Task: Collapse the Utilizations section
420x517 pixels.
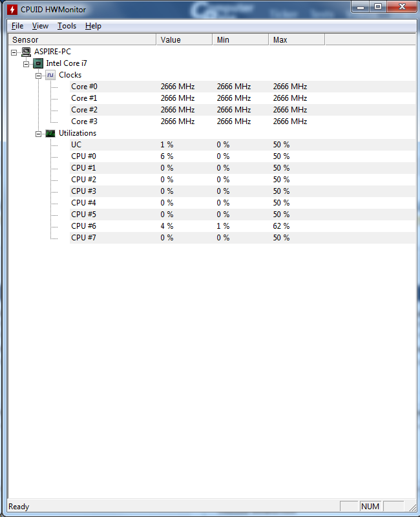Action: 38,134
